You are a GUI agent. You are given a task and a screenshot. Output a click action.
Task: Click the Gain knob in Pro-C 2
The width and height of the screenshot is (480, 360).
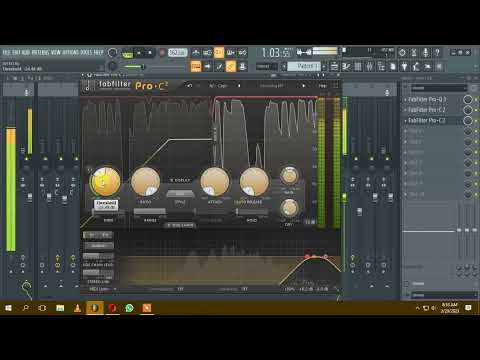pyautogui.click(x=289, y=176)
